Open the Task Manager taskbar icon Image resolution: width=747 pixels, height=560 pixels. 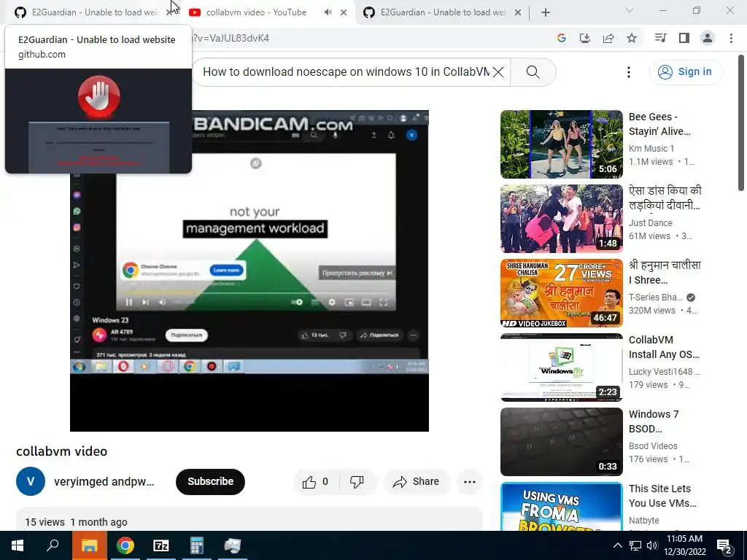233,545
